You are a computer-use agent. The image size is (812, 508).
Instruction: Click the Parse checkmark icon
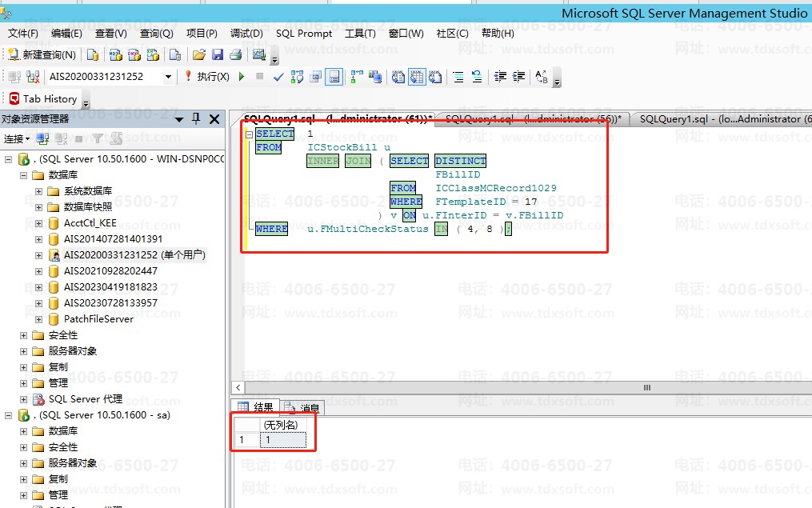(278, 77)
